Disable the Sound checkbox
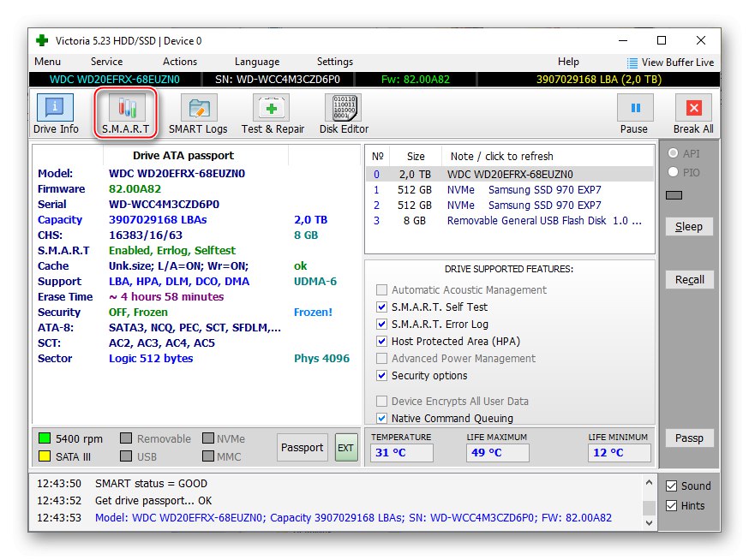 672,486
